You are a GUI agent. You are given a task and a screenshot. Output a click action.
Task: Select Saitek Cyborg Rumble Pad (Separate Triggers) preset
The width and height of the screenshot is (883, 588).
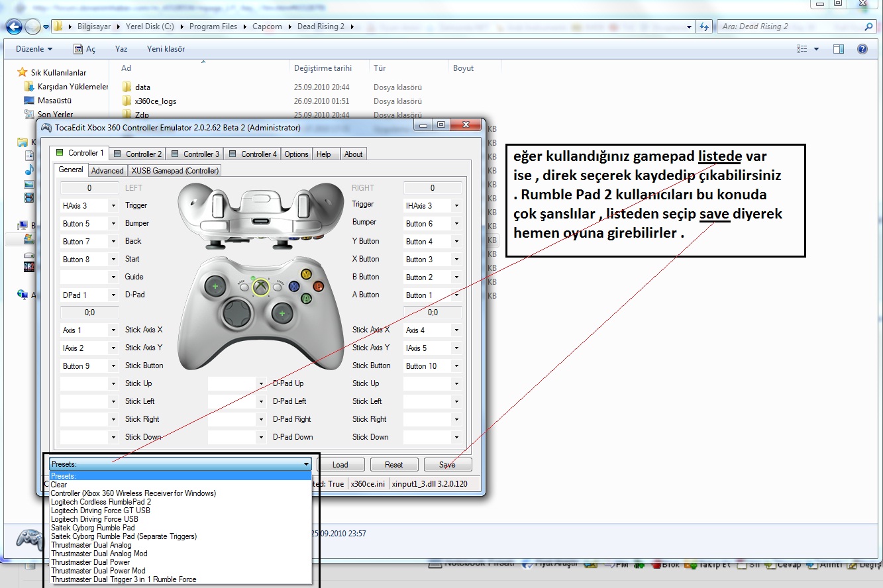(180, 536)
